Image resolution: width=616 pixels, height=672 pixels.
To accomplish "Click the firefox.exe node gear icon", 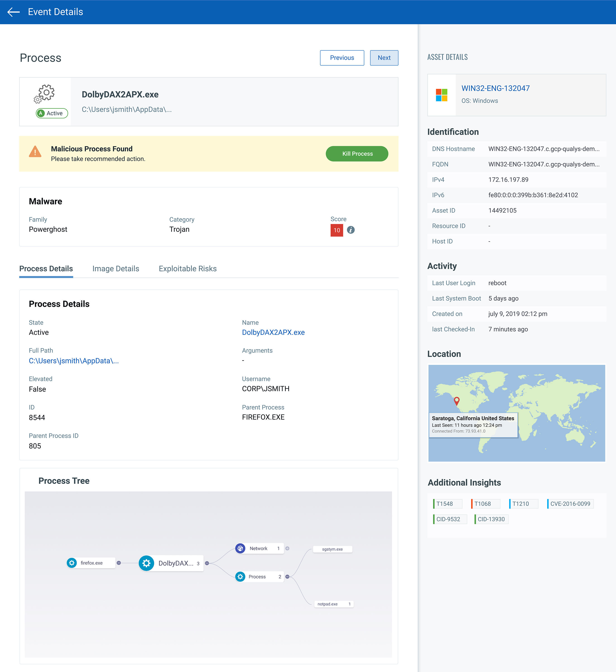I will [72, 563].
